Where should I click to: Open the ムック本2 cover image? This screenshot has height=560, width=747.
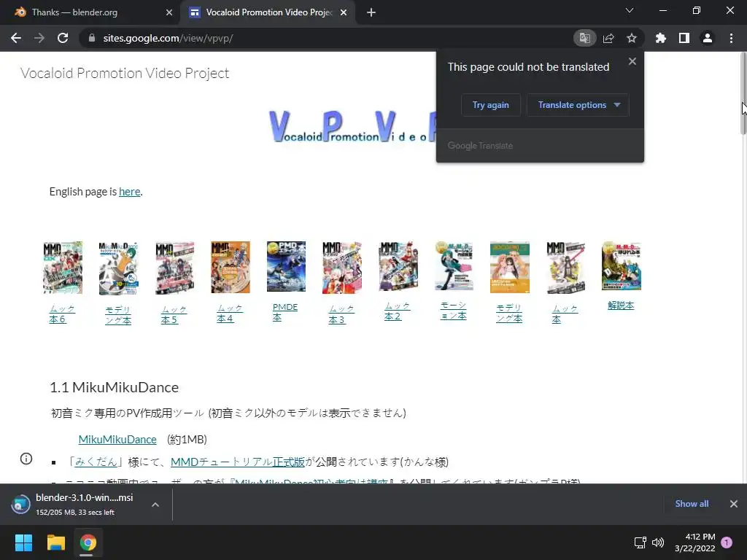(398, 265)
